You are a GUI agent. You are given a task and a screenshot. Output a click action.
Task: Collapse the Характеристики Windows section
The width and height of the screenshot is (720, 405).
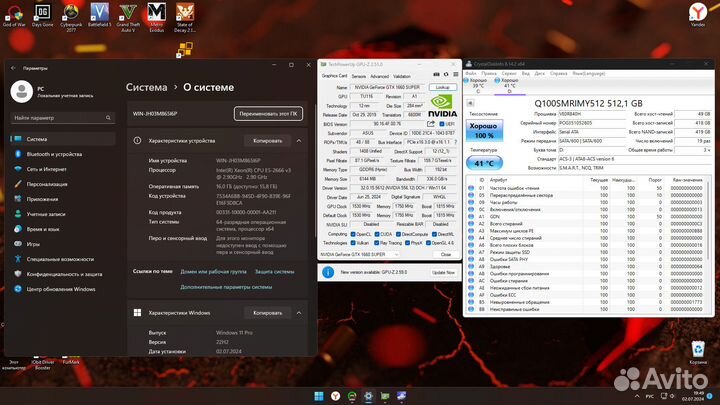pyautogui.click(x=299, y=313)
